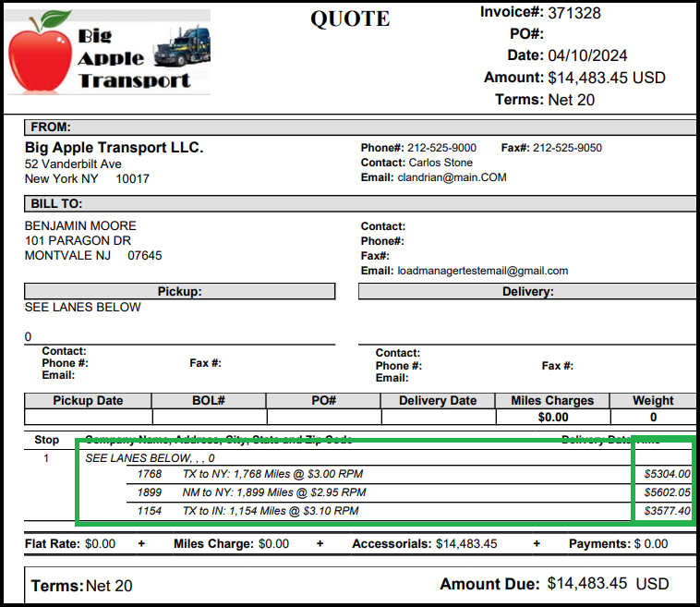Click the header amount $14,483.45 USD
The width and height of the screenshot is (700, 607).
point(607,78)
